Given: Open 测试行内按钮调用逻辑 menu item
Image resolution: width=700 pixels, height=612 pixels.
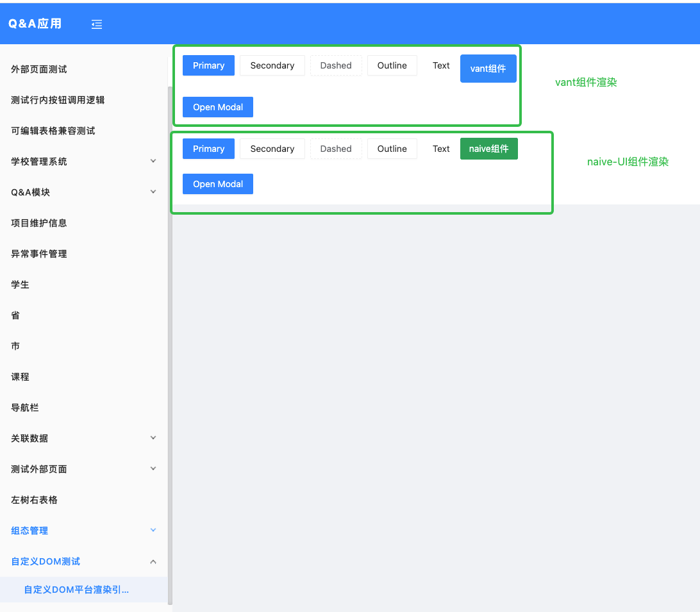Looking at the screenshot, I should pos(58,100).
